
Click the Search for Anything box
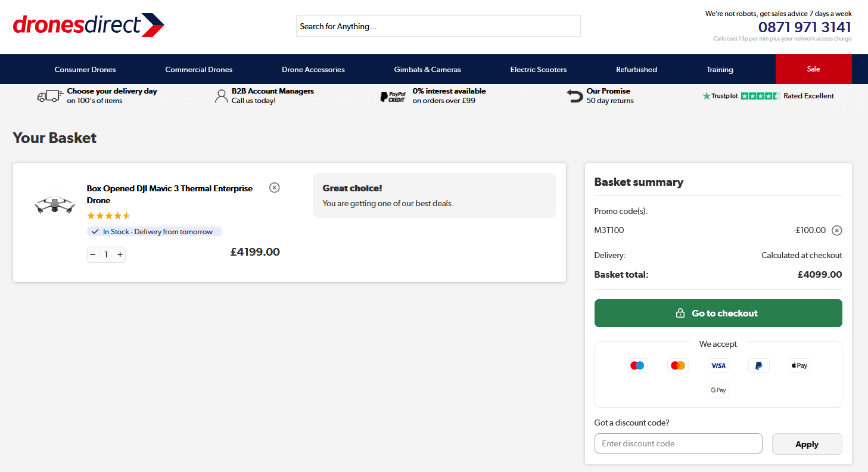[x=438, y=26]
